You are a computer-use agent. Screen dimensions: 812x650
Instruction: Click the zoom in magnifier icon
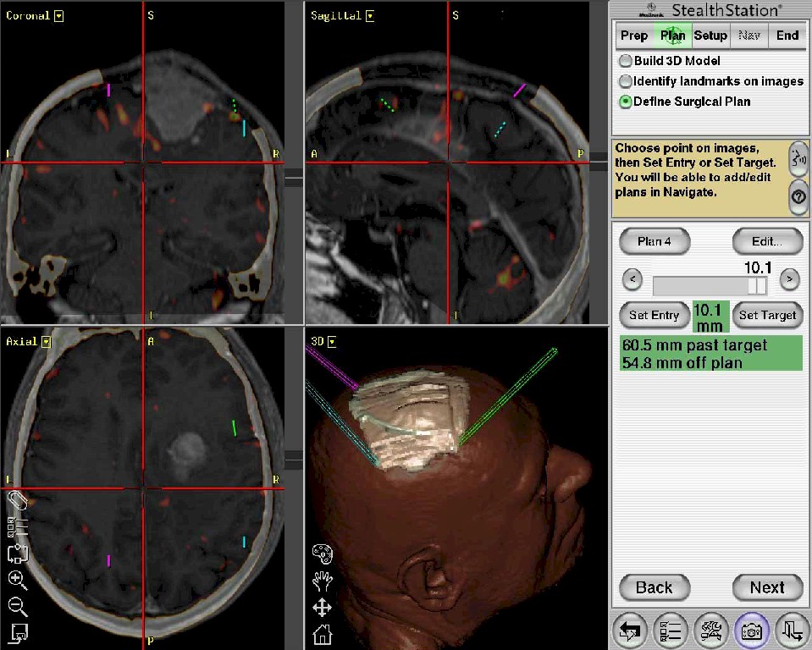tap(18, 580)
